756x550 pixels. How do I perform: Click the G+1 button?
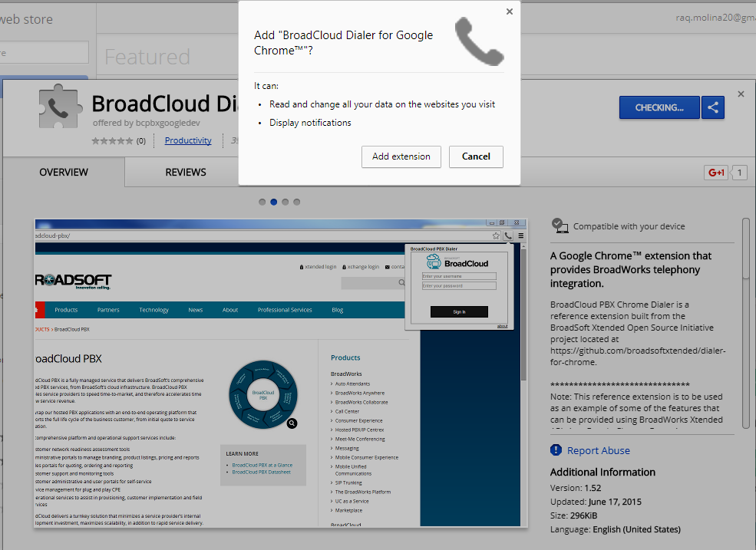[x=716, y=173]
